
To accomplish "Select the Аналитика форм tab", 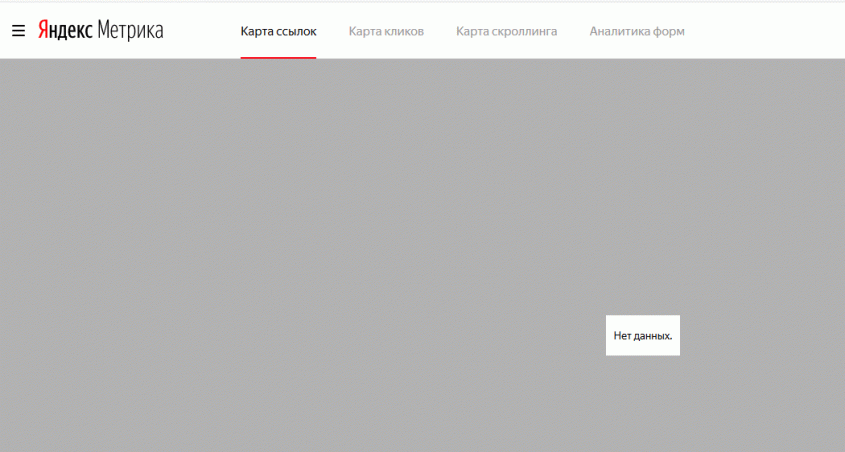I will click(637, 32).
